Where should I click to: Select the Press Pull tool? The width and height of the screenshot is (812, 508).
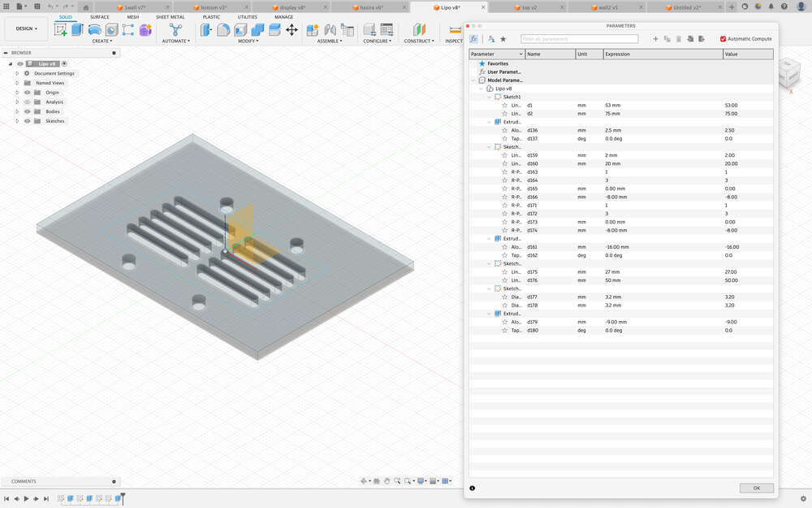(206, 29)
